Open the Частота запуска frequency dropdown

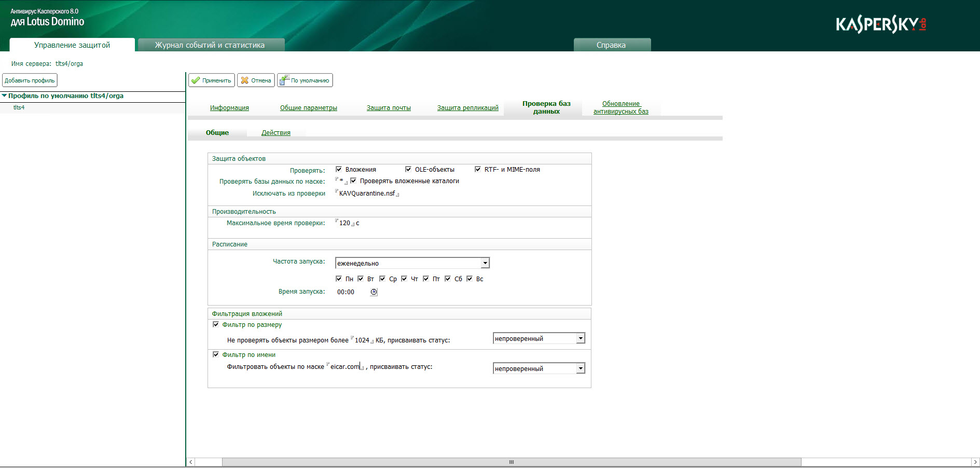click(x=485, y=263)
